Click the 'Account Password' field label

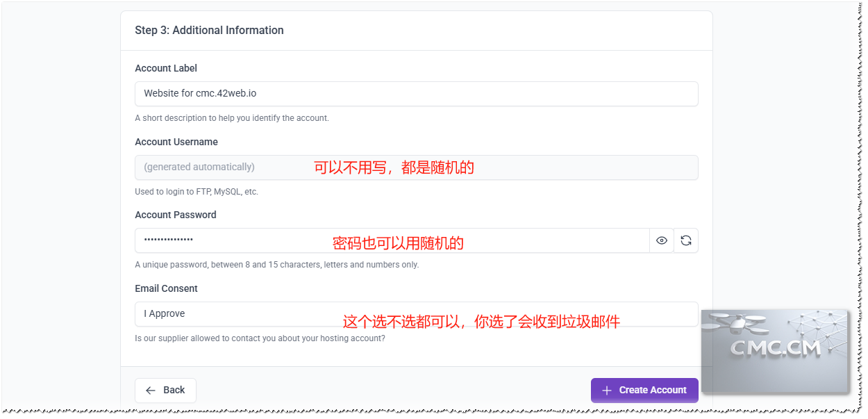tap(176, 215)
